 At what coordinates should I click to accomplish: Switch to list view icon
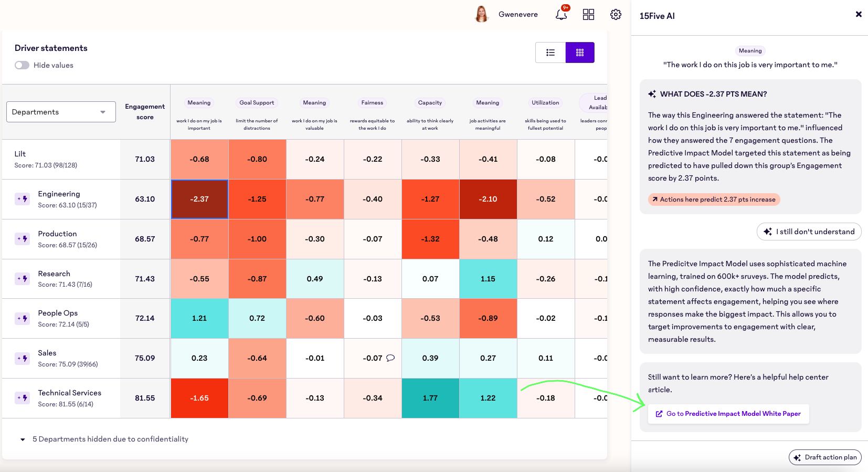click(551, 53)
